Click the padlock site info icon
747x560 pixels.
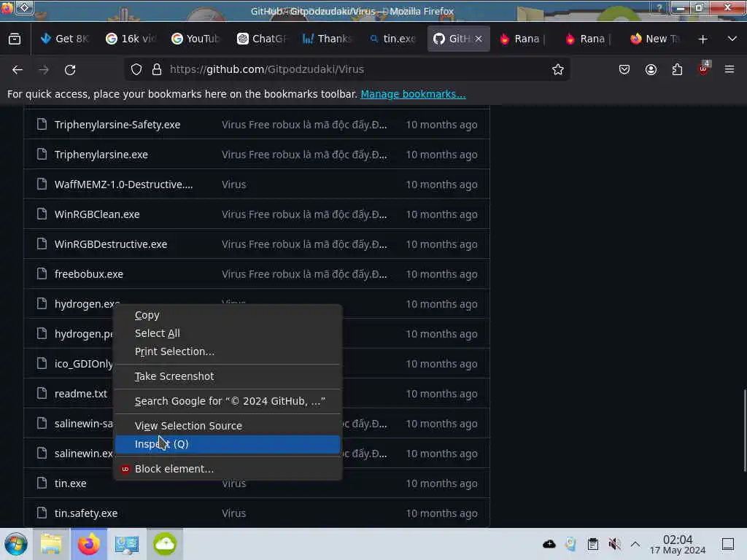(157, 69)
